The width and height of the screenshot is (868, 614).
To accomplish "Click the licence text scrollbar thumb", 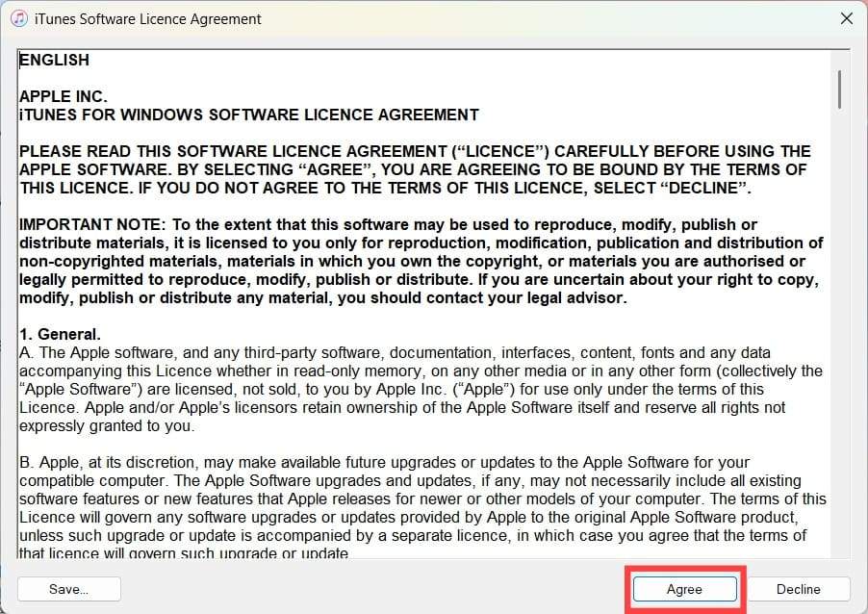I will click(x=839, y=90).
